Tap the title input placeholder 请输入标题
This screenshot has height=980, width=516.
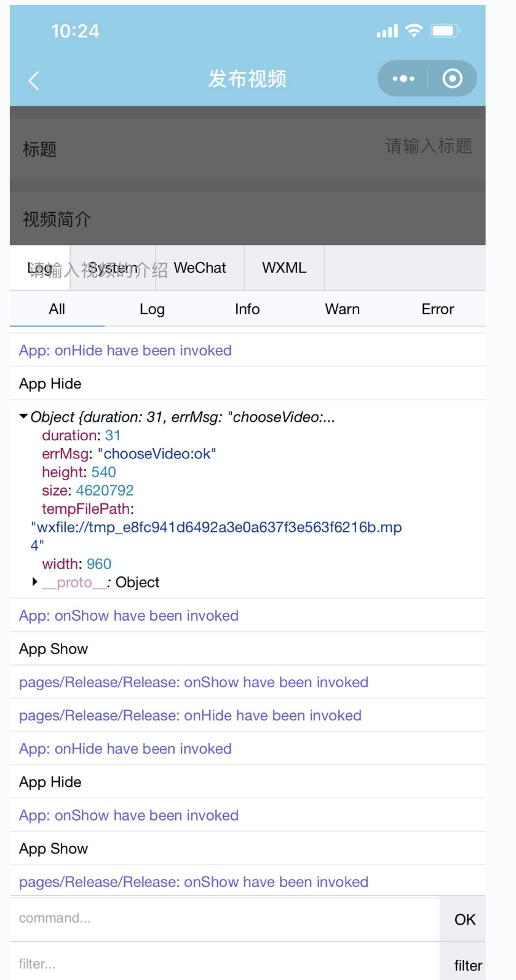428,147
